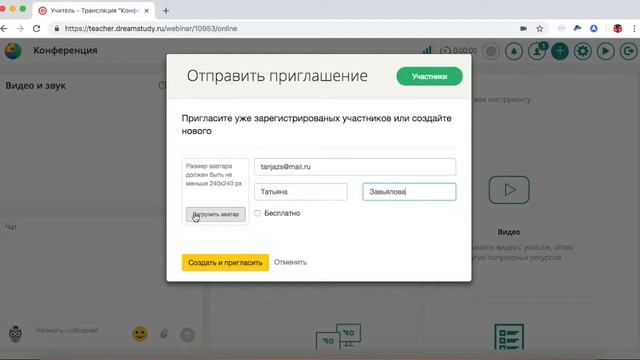The width and height of the screenshot is (640, 360).
Task: Click Создать и пригласить button
Action: click(x=225, y=262)
